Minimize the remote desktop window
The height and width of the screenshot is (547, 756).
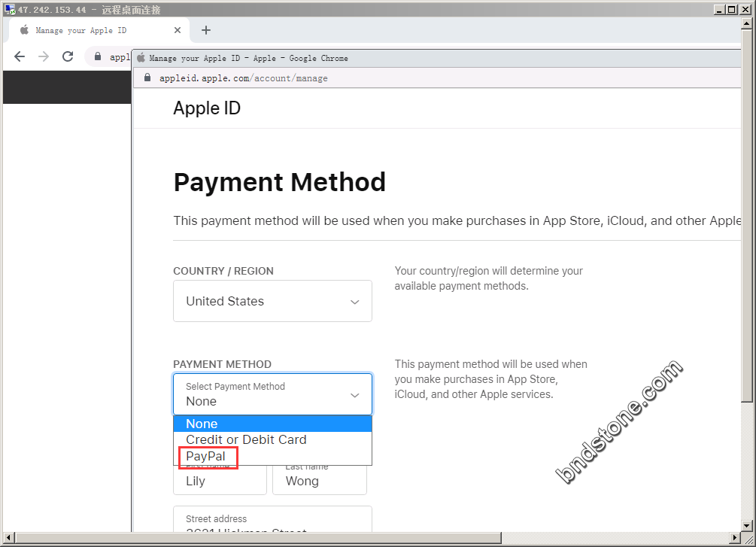[719, 10]
